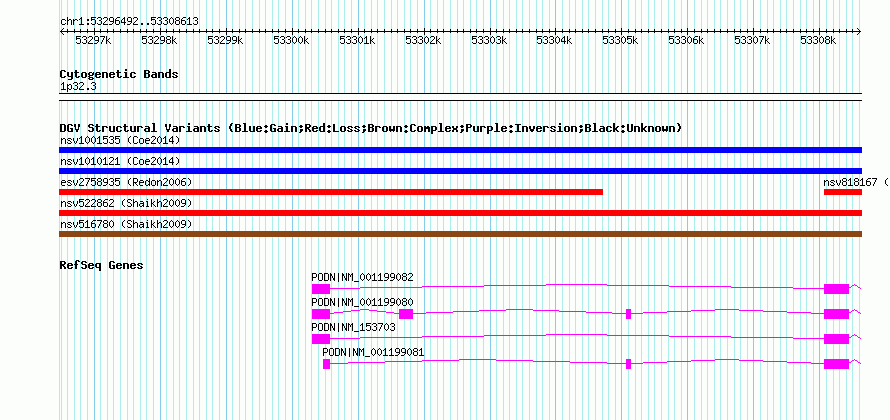This screenshot has height=420, width=890.
Task: Click the second exon of PODN NM_001199080
Action: pos(406,314)
